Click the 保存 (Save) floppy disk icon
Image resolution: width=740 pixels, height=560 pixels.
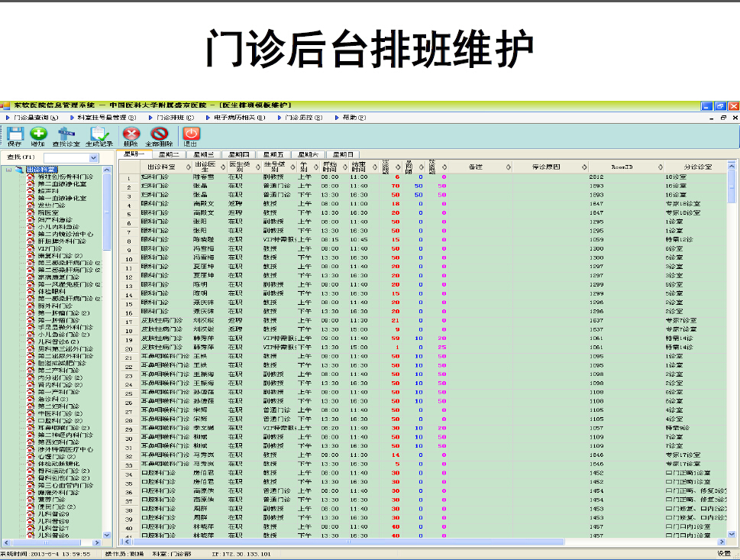15,134
